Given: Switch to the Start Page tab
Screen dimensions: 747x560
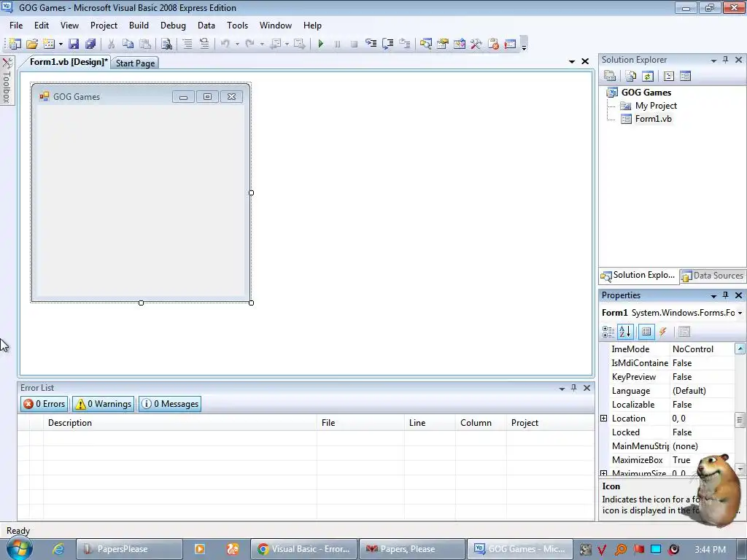Looking at the screenshot, I should pyautogui.click(x=135, y=63).
